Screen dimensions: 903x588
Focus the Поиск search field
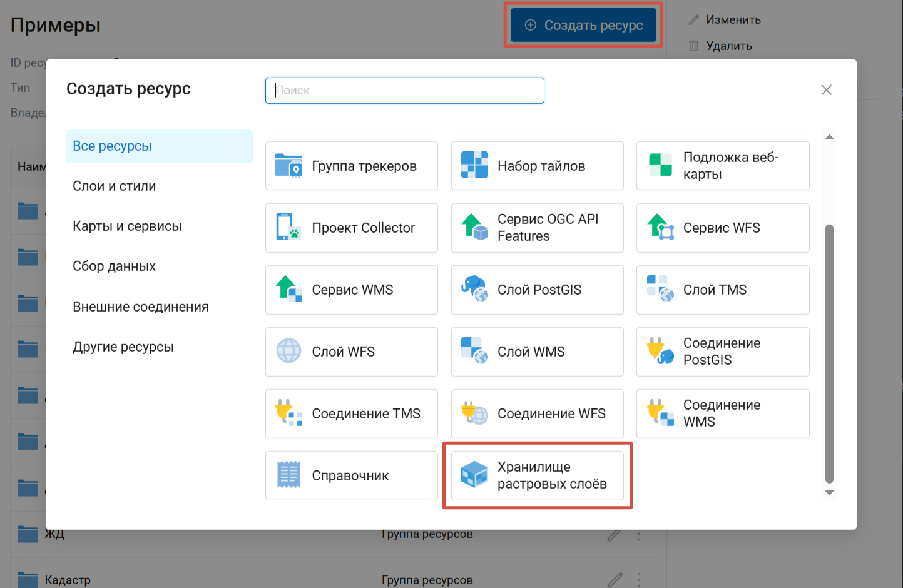(x=404, y=91)
